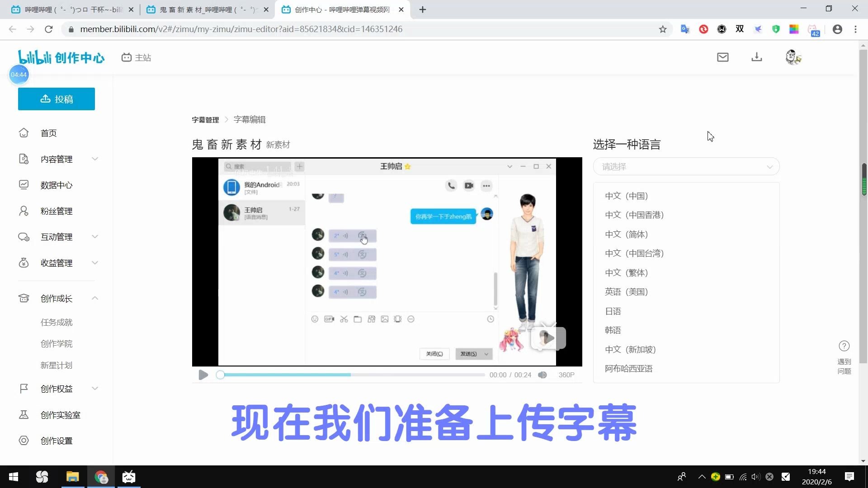
Task: Open 创作实验室 lab in sidebar
Action: 60,415
